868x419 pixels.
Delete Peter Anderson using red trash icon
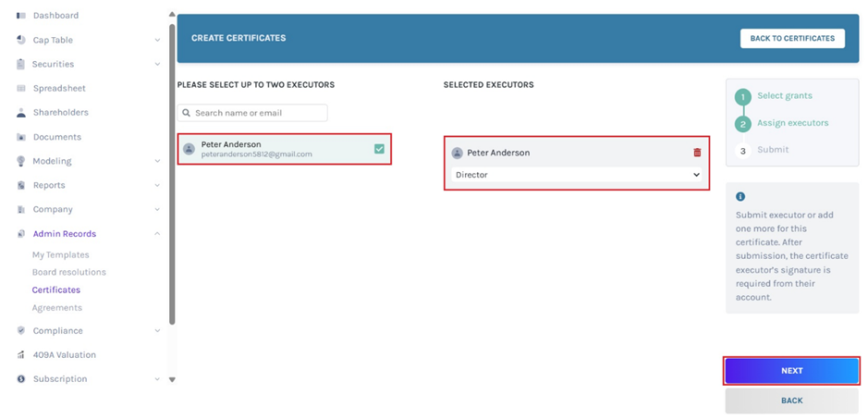click(x=697, y=153)
